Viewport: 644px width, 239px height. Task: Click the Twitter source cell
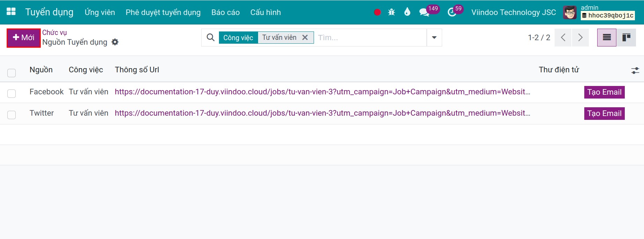tap(42, 113)
